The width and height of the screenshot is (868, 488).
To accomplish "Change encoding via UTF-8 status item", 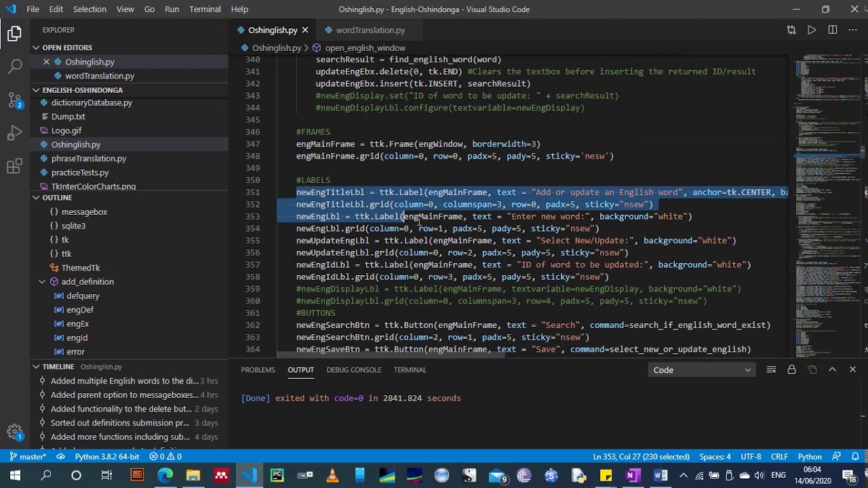I will click(751, 456).
